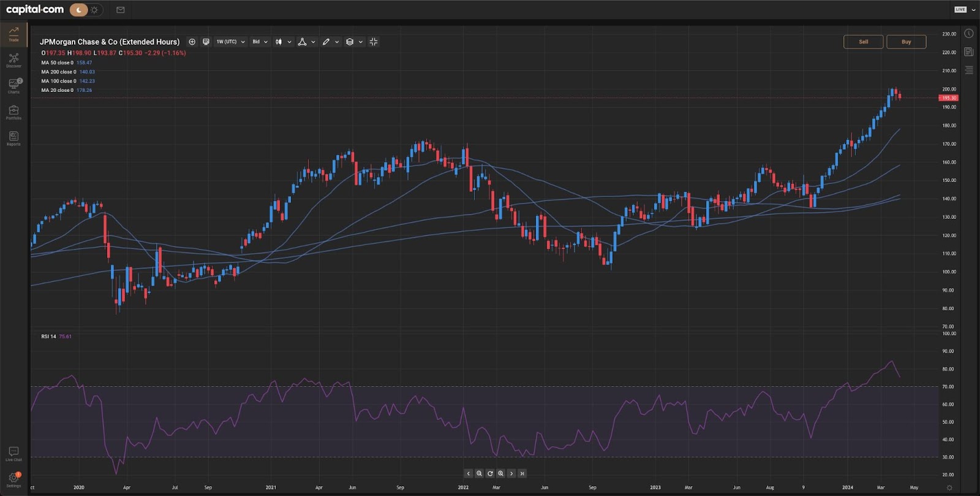This screenshot has height=496, width=980.
Task: Expand the chart type dropdown arrow
Action: (289, 42)
